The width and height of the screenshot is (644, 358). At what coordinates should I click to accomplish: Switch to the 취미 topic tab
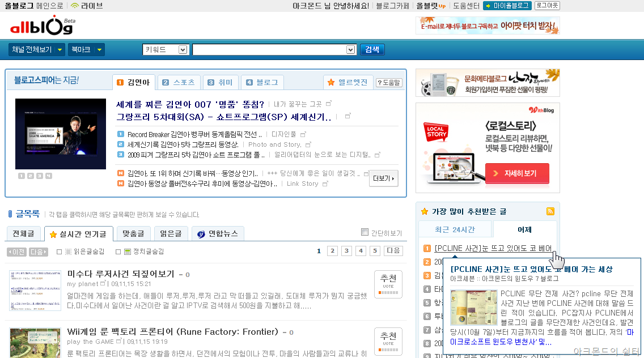(221, 83)
